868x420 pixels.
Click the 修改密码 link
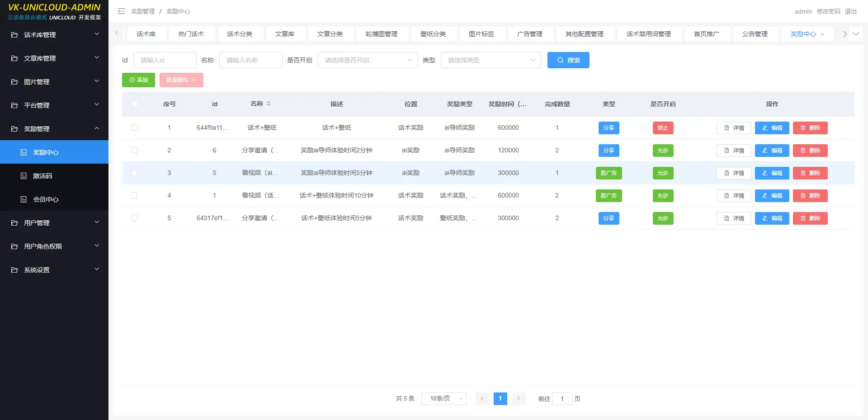829,11
